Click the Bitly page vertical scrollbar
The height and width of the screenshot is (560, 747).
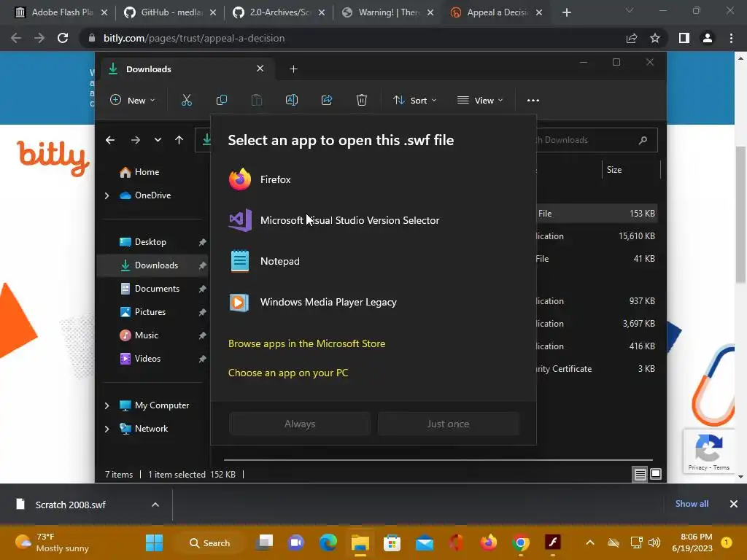(x=740, y=214)
